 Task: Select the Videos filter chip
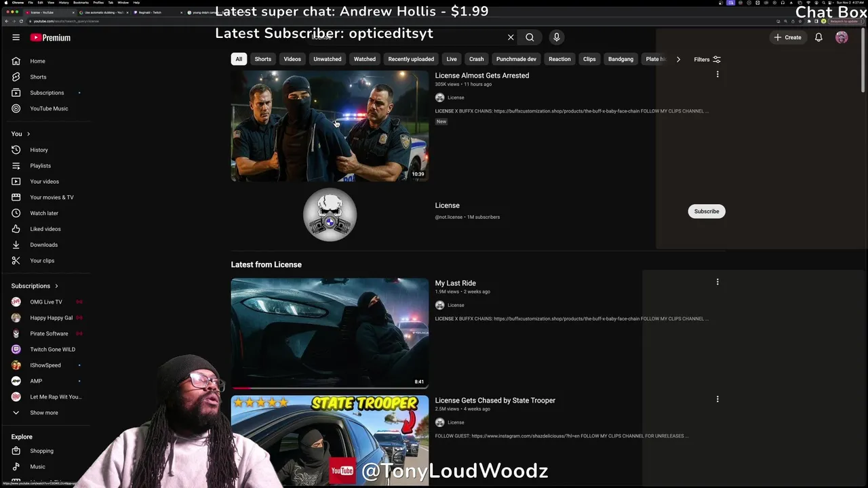tap(292, 59)
